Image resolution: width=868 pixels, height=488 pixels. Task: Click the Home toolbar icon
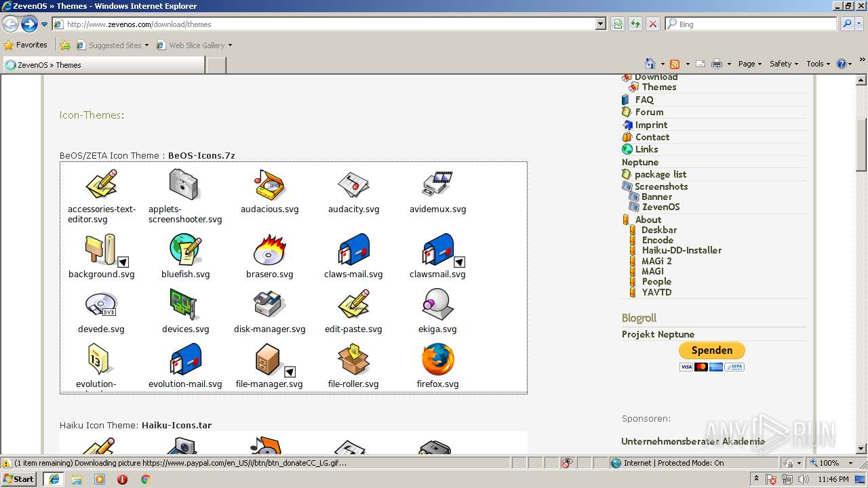650,64
